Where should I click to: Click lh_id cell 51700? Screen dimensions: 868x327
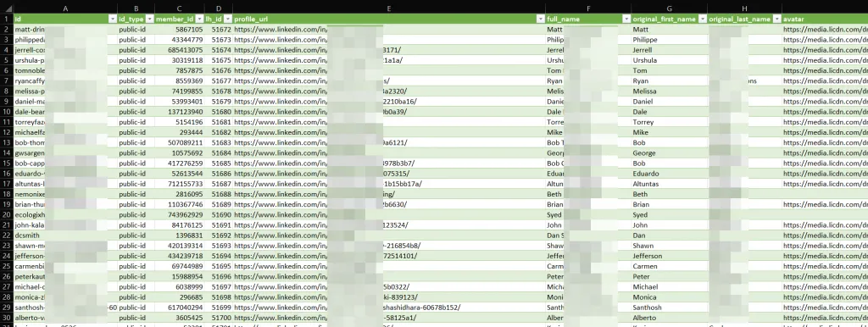[x=219, y=318]
